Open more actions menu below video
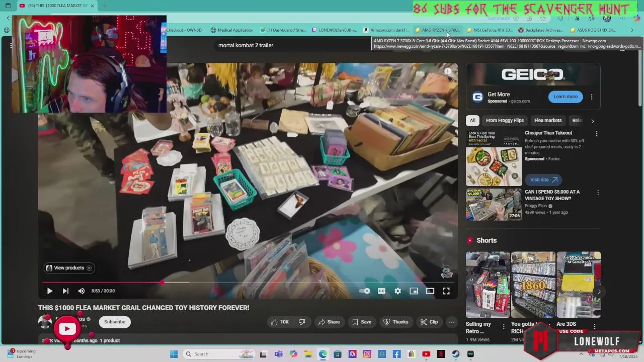 (452, 322)
